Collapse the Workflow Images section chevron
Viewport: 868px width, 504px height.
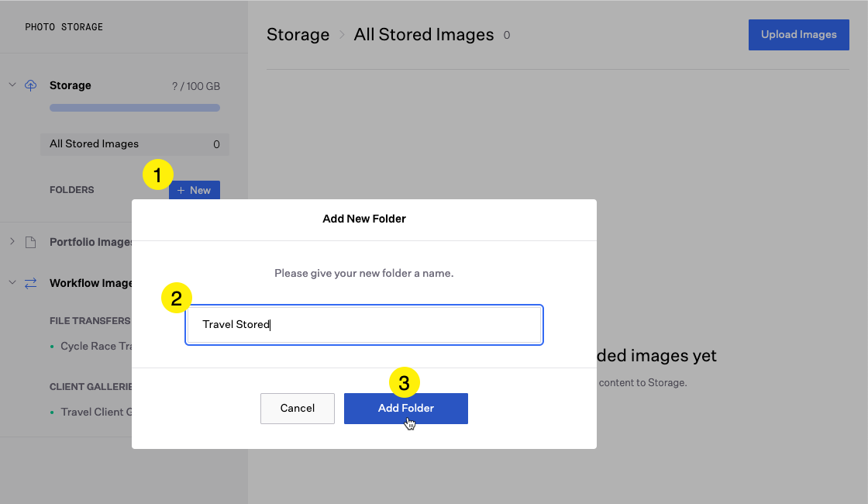tap(12, 283)
